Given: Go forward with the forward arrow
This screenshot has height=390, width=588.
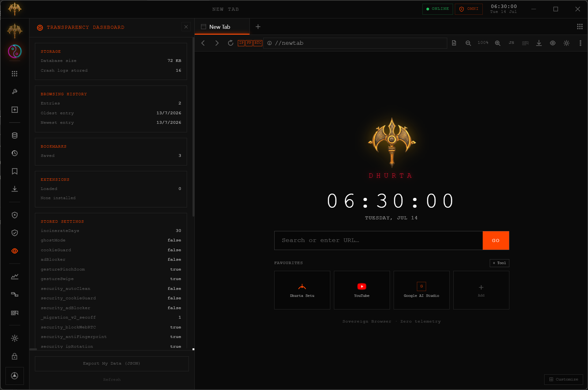Looking at the screenshot, I should tap(217, 43).
